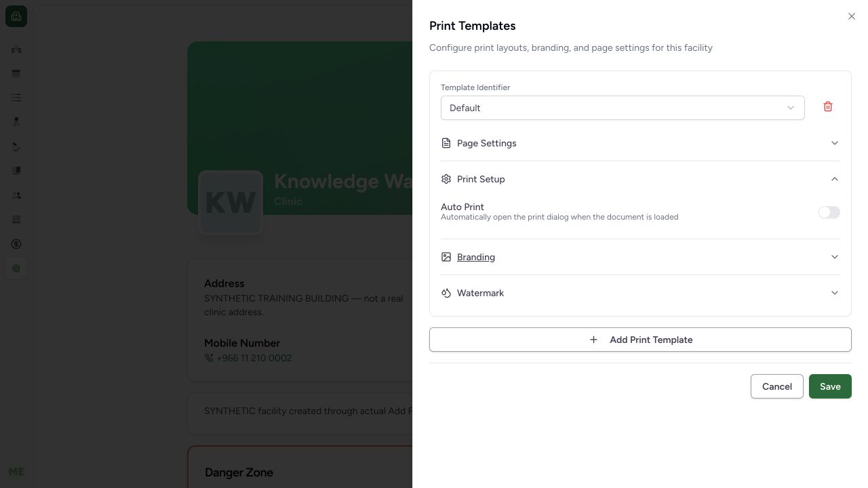Viewport: 868px width, 488px height.
Task: Open the billing dollar icon in the sidebar
Action: click(16, 244)
